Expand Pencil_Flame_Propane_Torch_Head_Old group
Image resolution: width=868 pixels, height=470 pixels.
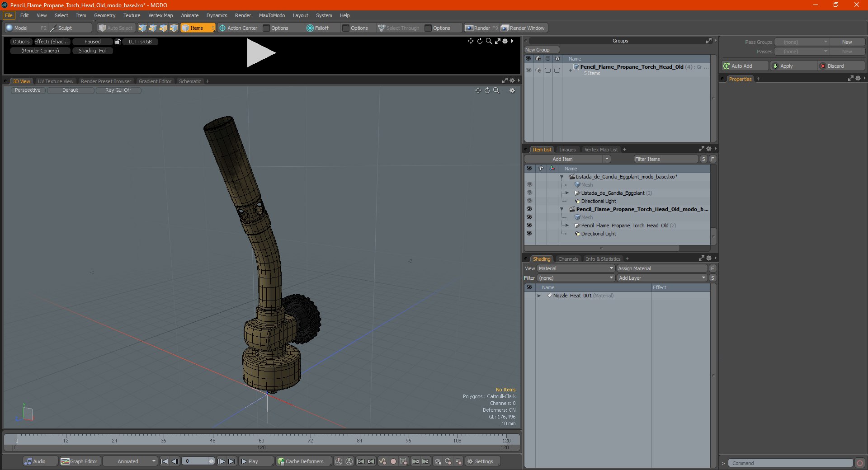click(x=570, y=70)
